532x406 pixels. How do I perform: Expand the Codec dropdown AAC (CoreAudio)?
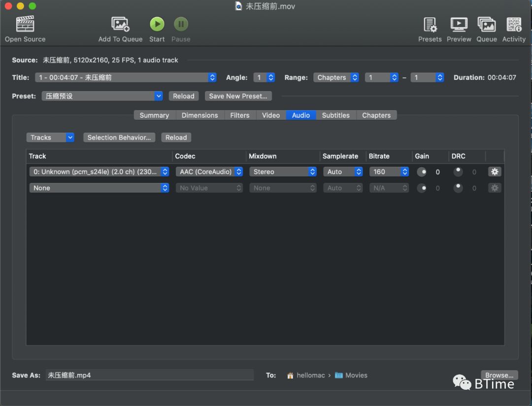point(209,172)
